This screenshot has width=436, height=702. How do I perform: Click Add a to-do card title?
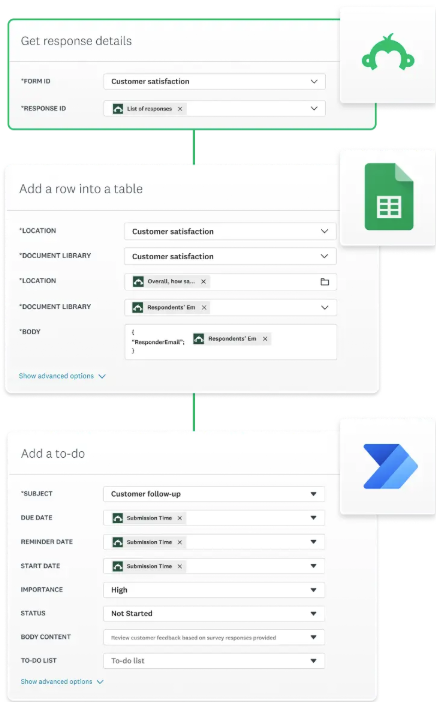click(x=53, y=454)
